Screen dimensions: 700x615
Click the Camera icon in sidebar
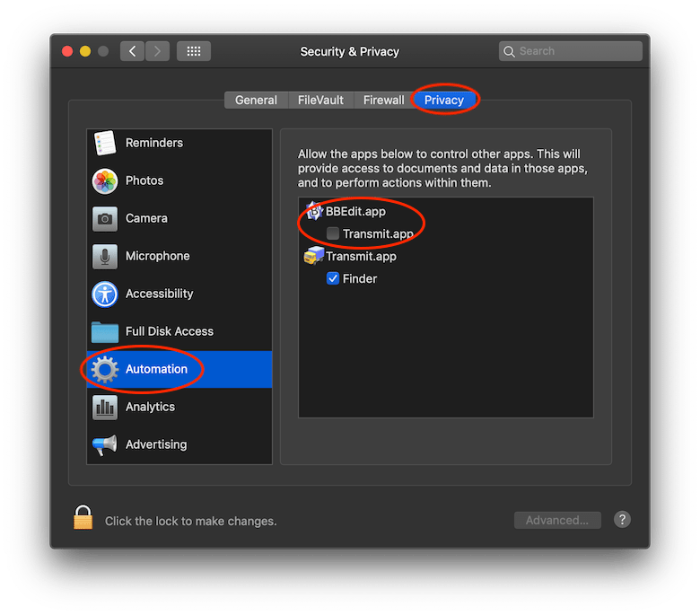tap(105, 218)
